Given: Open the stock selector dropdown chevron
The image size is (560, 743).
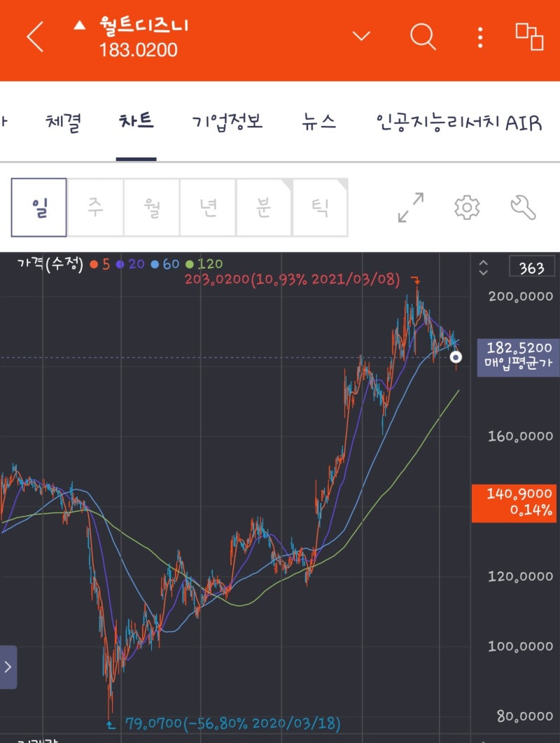Looking at the screenshot, I should [360, 37].
